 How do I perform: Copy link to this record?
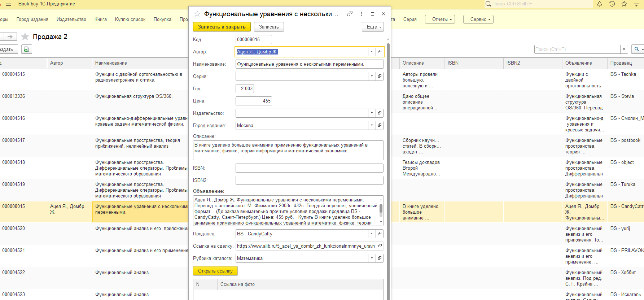tap(350, 14)
